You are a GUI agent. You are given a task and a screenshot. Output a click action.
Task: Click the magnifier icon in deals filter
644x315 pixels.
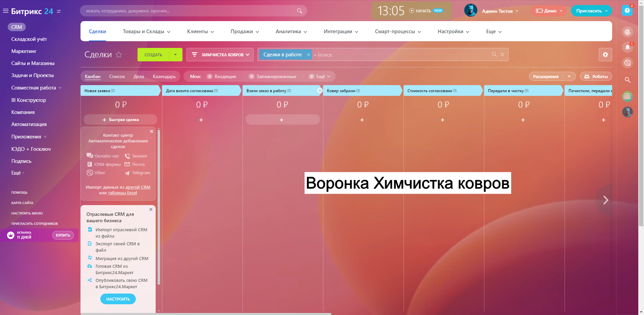tap(494, 54)
